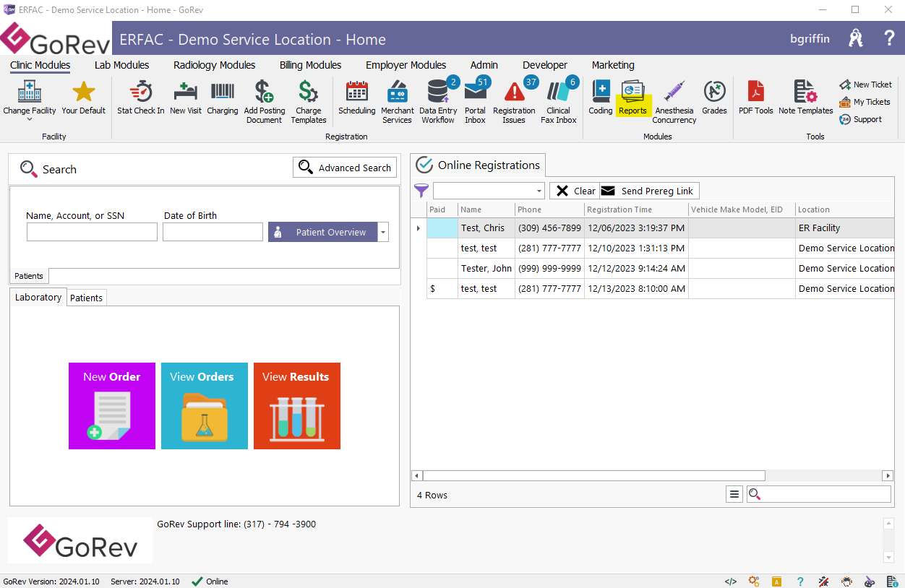Open Add Posting Document
This screenshot has width=905, height=588.
pyautogui.click(x=265, y=102)
